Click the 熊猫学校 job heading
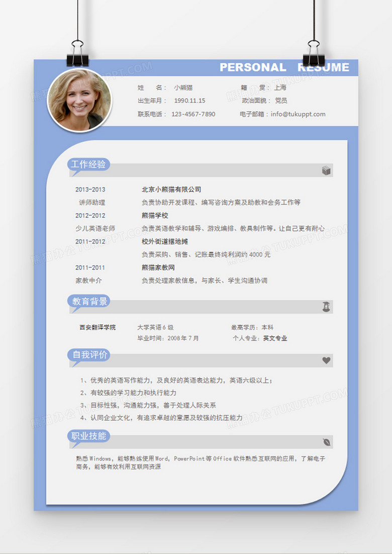Viewport: 392px width, 554px height. 155,216
